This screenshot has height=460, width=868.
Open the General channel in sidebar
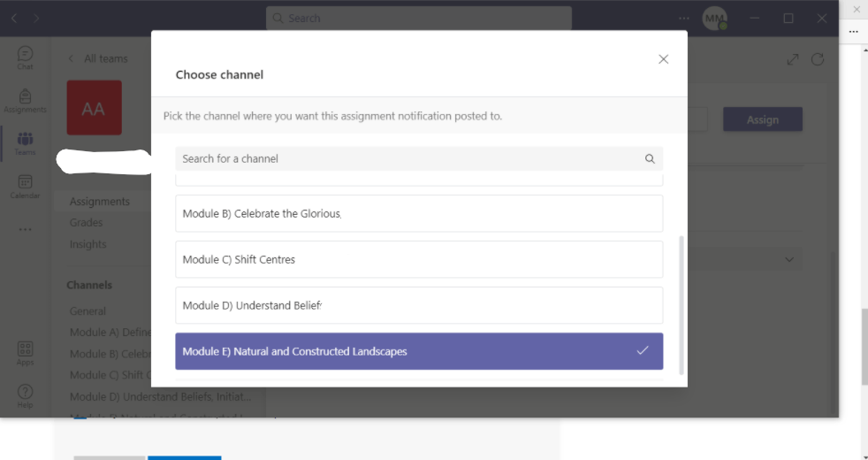88,310
